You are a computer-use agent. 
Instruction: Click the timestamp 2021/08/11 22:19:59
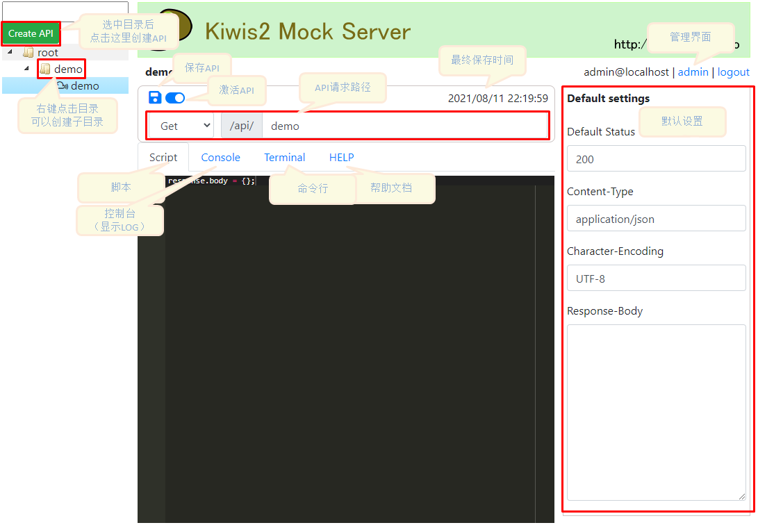[498, 99]
